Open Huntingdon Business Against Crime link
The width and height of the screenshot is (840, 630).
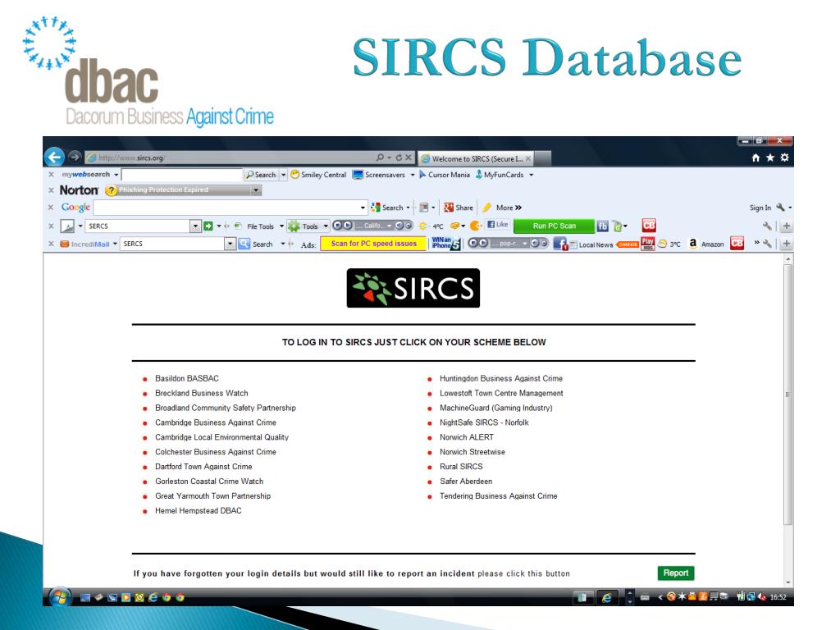(x=501, y=378)
